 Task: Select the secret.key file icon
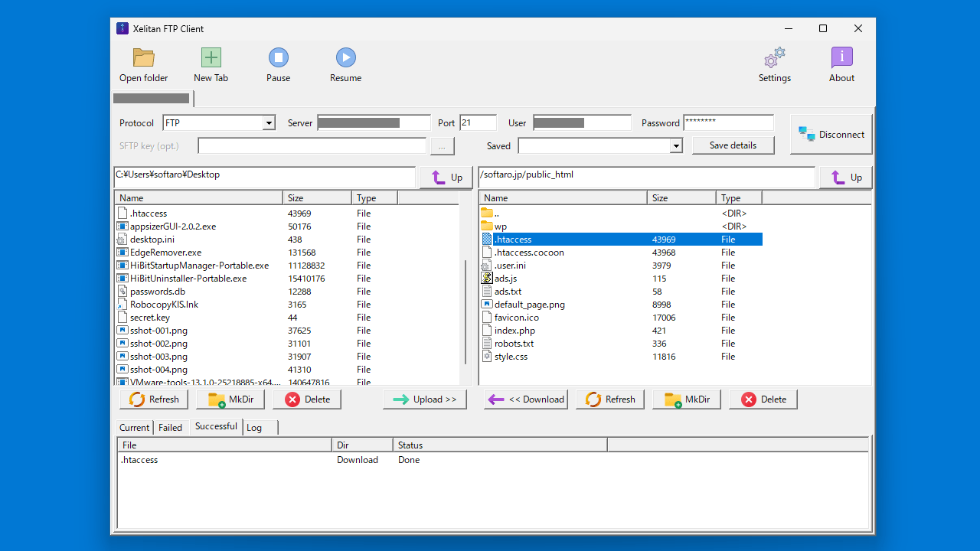pos(122,318)
